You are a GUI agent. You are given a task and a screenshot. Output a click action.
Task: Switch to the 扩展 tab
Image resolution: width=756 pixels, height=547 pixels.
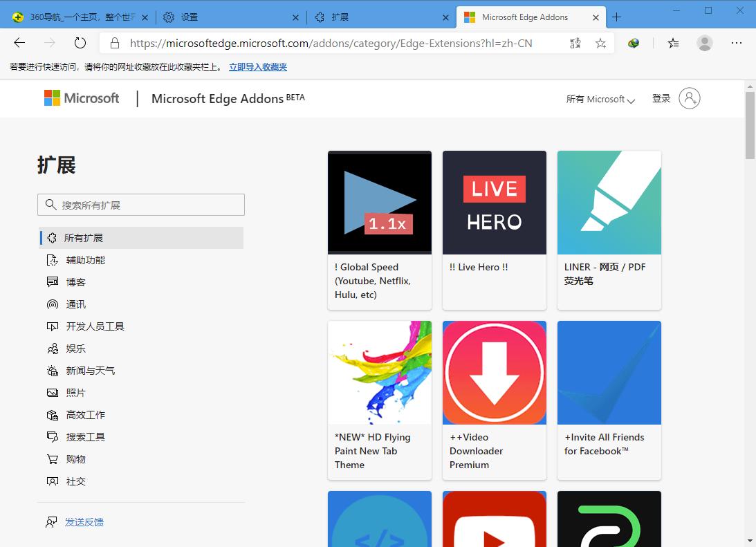(381, 17)
